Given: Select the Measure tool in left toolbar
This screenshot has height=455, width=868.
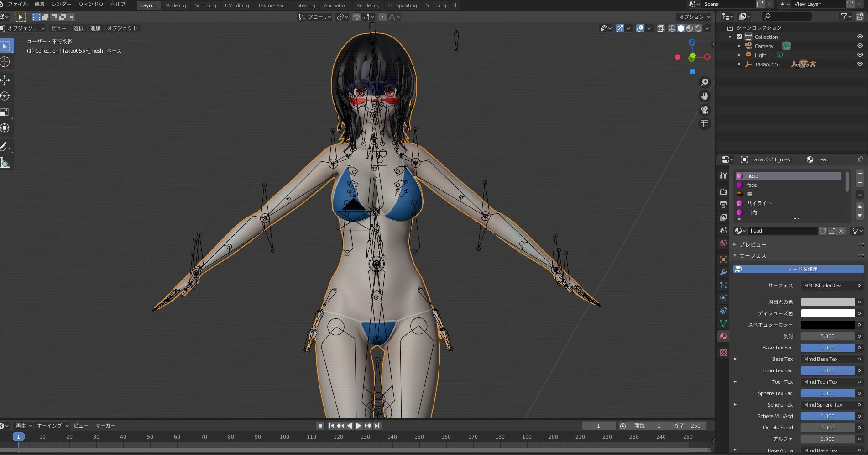Looking at the screenshot, I should 5,163.
